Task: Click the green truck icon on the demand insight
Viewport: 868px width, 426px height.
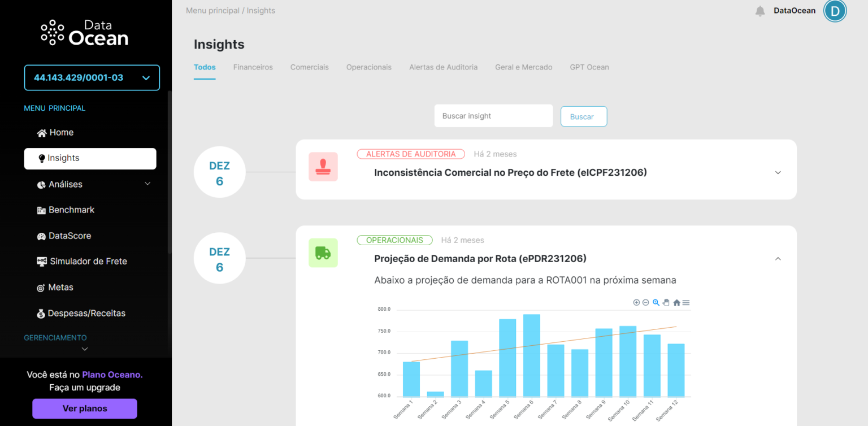Action: [x=323, y=253]
